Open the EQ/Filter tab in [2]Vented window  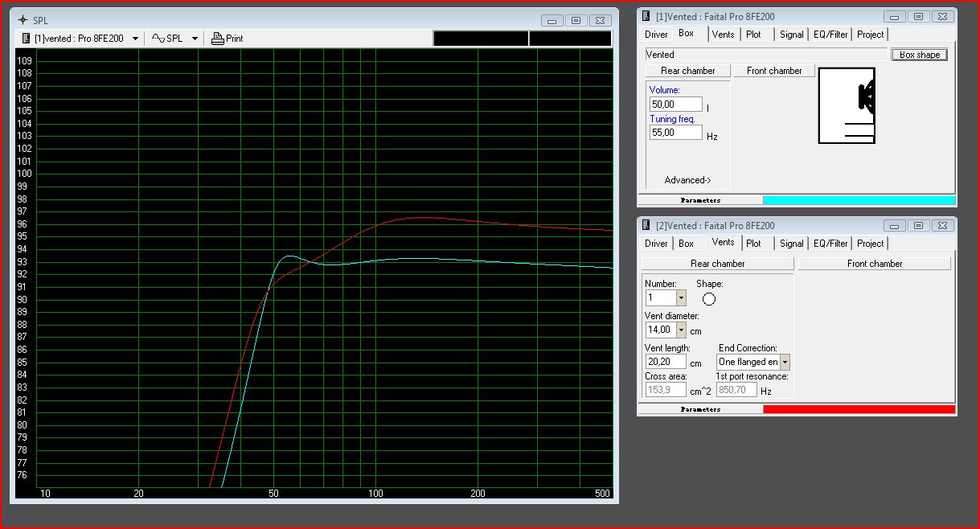pos(830,244)
